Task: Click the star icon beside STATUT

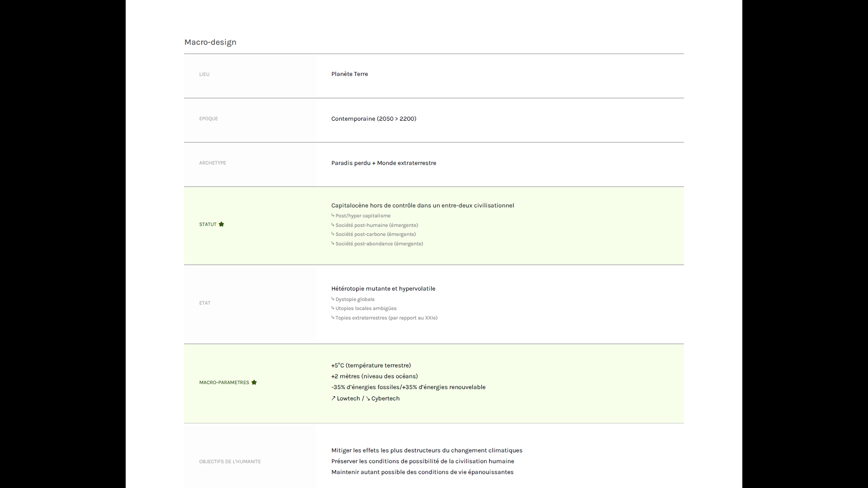Action: click(222, 224)
